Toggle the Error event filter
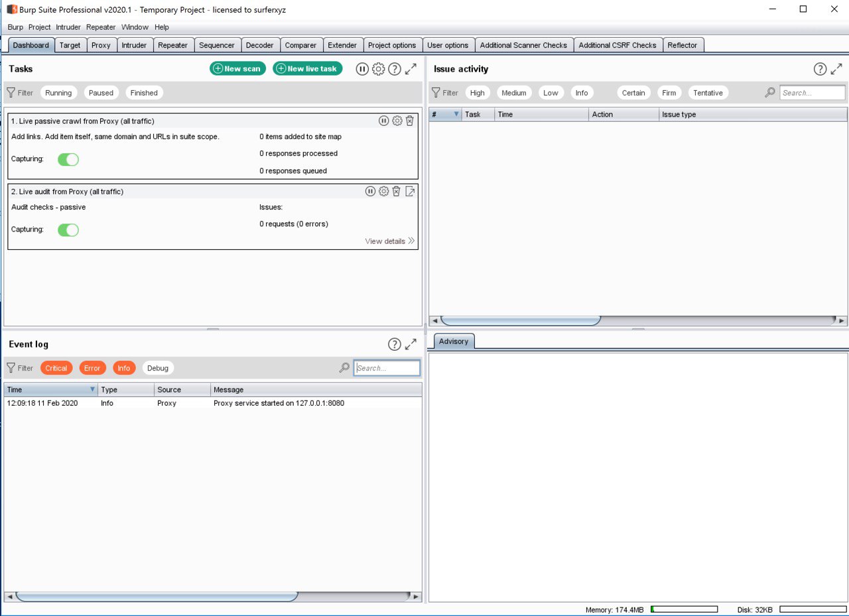 pyautogui.click(x=92, y=368)
